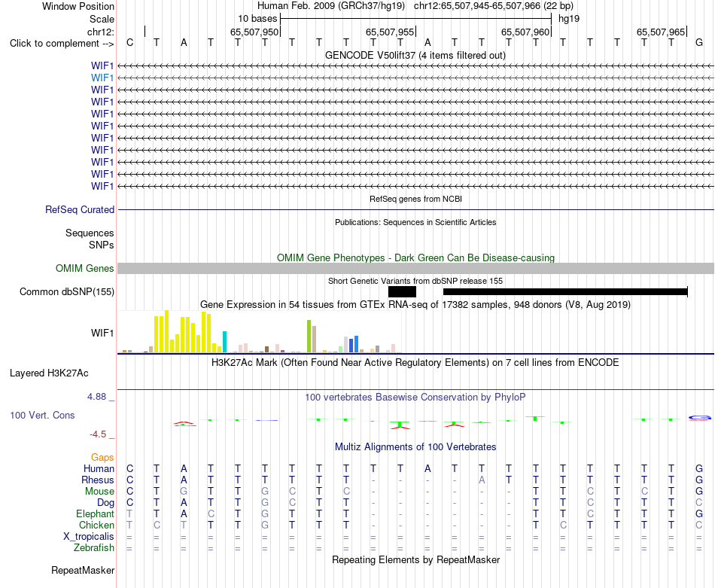Screen dimensions: 715x588
Task: Click 'Short Genetic Variants from dbSNP release 155'
Action: tap(415, 281)
